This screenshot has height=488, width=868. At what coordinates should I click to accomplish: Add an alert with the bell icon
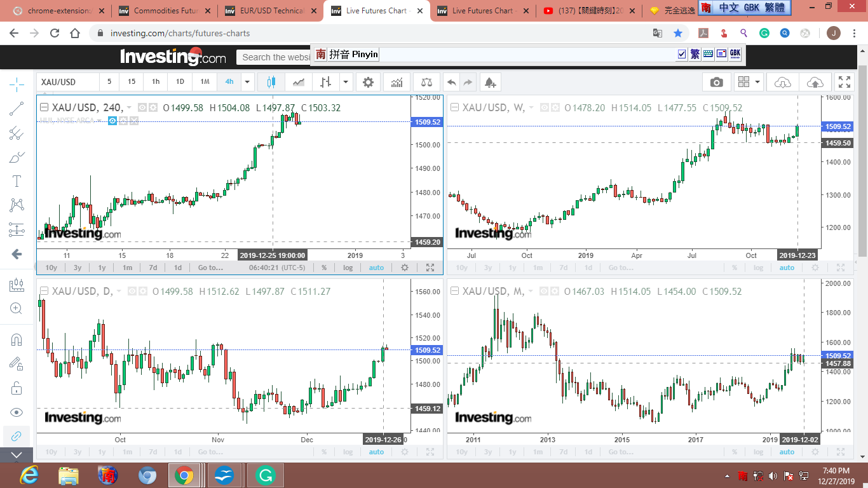pyautogui.click(x=489, y=82)
